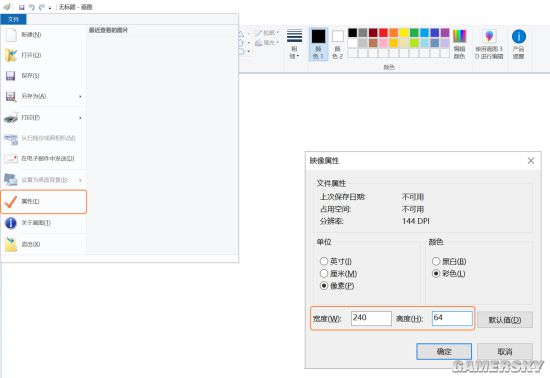Open the line thickness size dropdown
Viewport: 550px width, 378px height.
point(294,44)
